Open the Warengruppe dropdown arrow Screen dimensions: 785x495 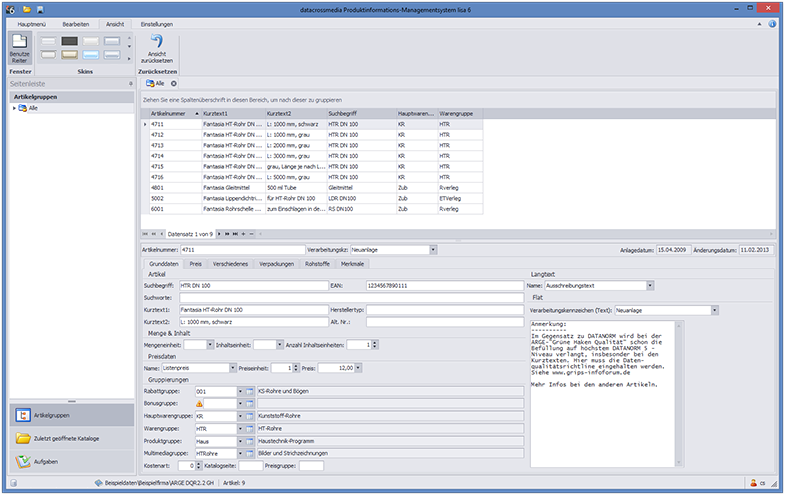pyautogui.click(x=240, y=429)
